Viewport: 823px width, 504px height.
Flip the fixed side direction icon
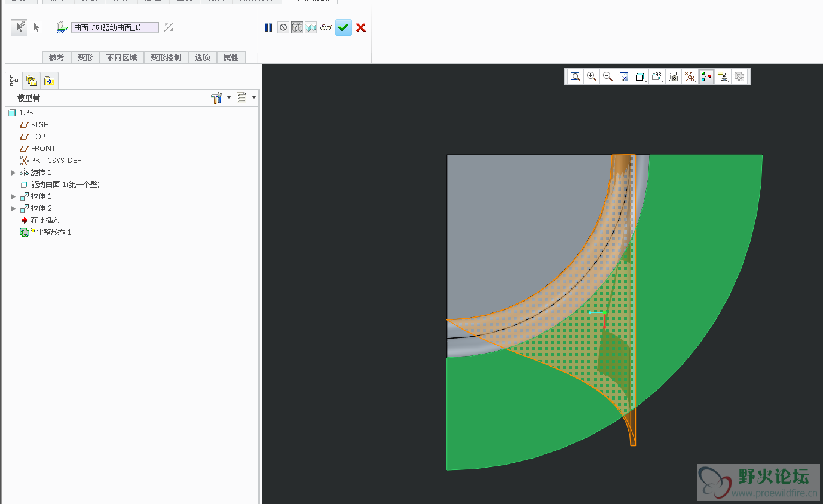point(169,27)
